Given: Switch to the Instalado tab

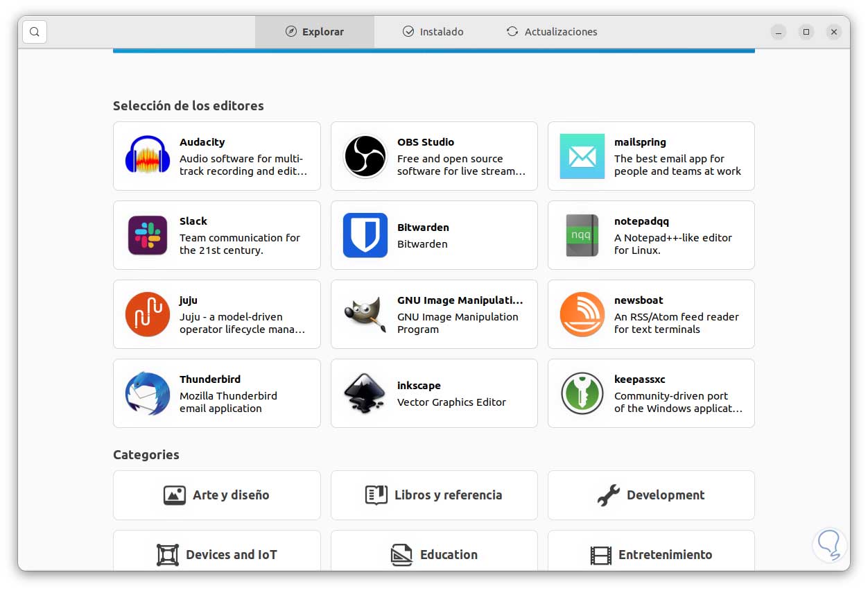Looking at the screenshot, I should pos(433,32).
